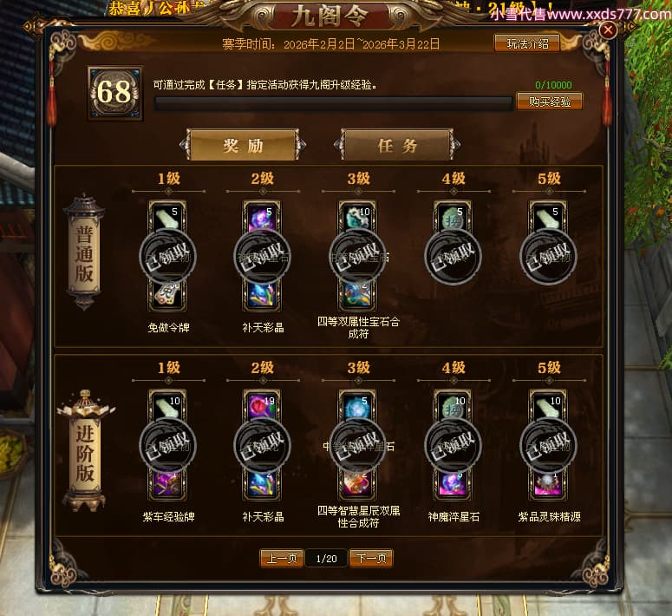Select the 补天彩晶 icon in 普通版 row

(x=262, y=296)
